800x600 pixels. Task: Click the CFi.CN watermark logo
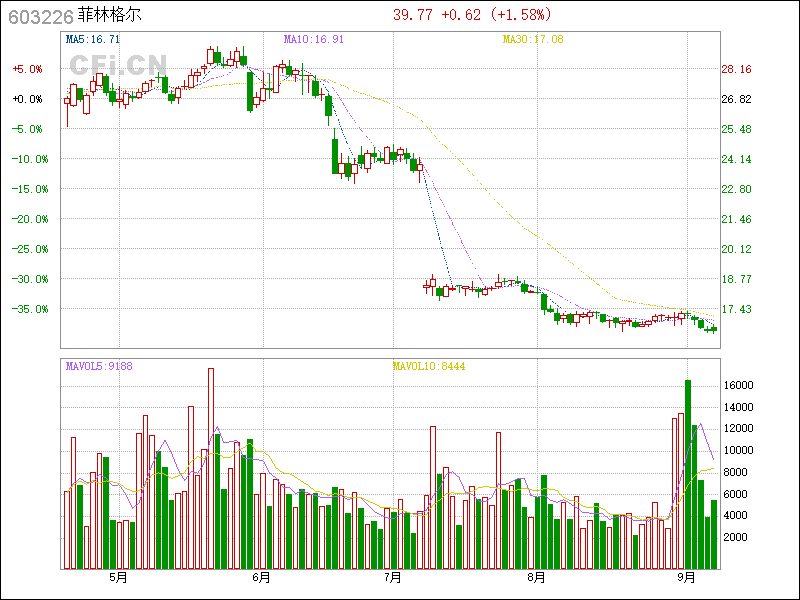click(x=117, y=64)
